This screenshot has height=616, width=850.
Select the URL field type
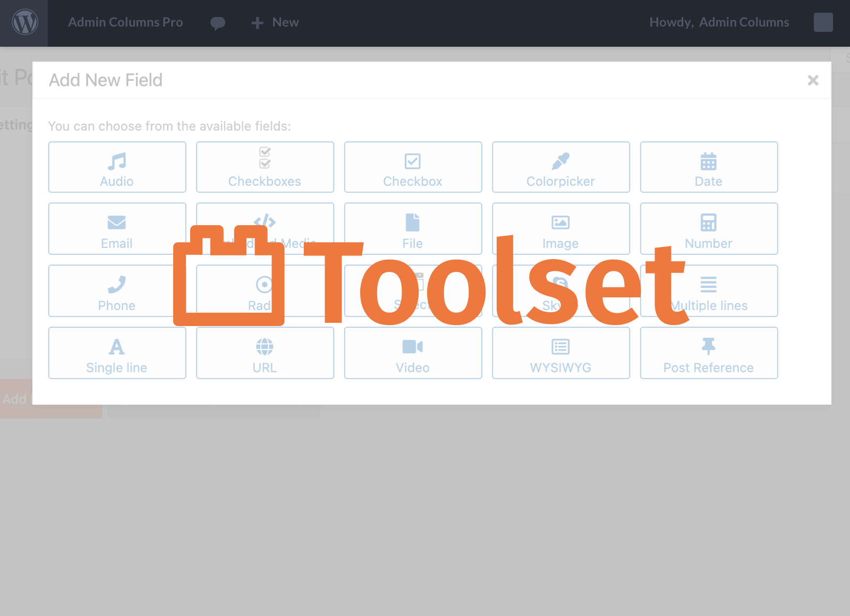(265, 353)
